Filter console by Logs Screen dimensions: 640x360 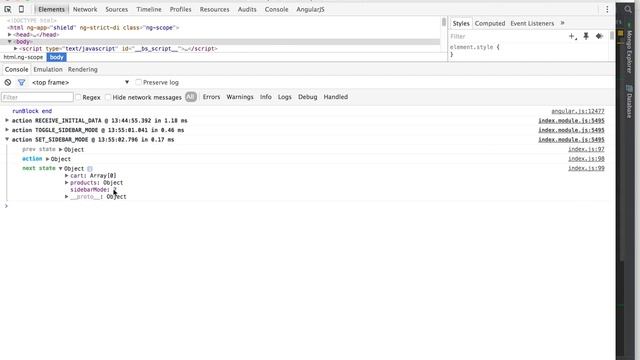point(284,97)
